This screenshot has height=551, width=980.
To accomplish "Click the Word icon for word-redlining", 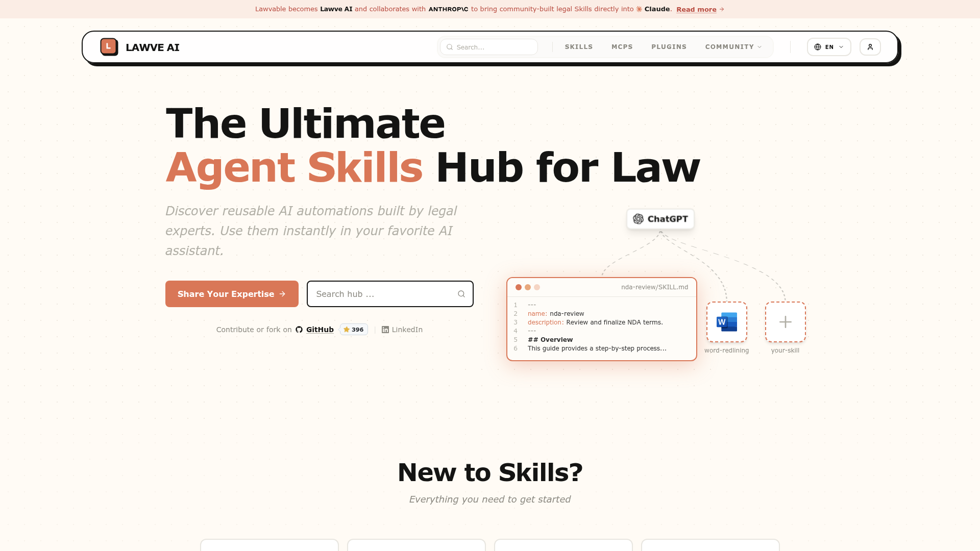I will [x=727, y=322].
